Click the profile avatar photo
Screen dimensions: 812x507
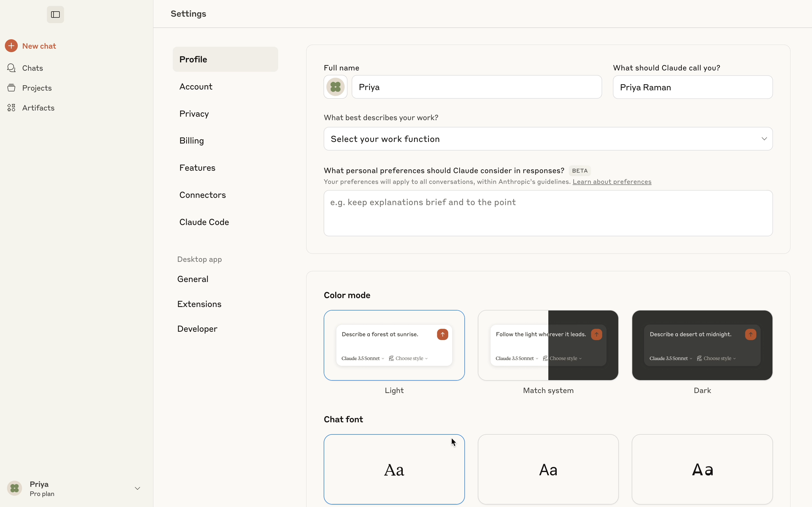(335, 87)
